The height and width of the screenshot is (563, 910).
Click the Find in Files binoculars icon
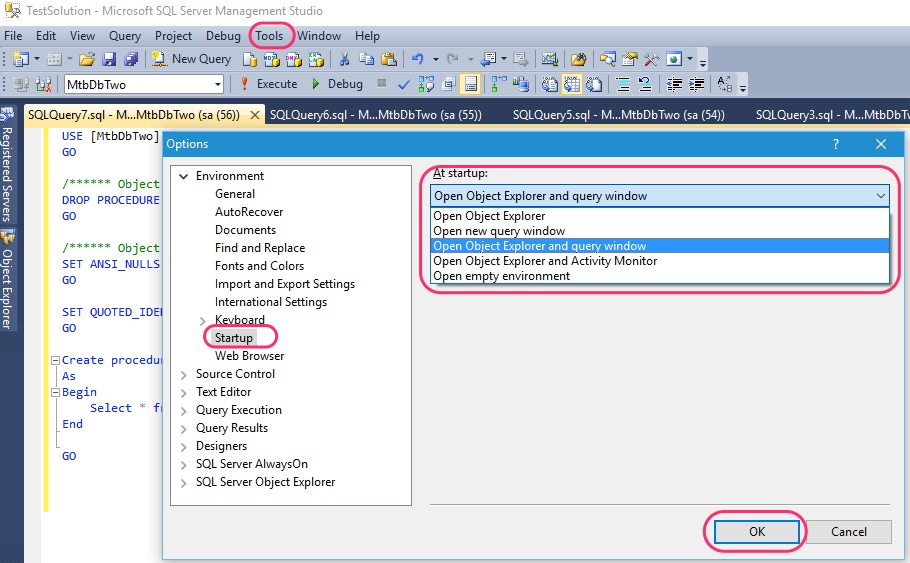coord(579,59)
